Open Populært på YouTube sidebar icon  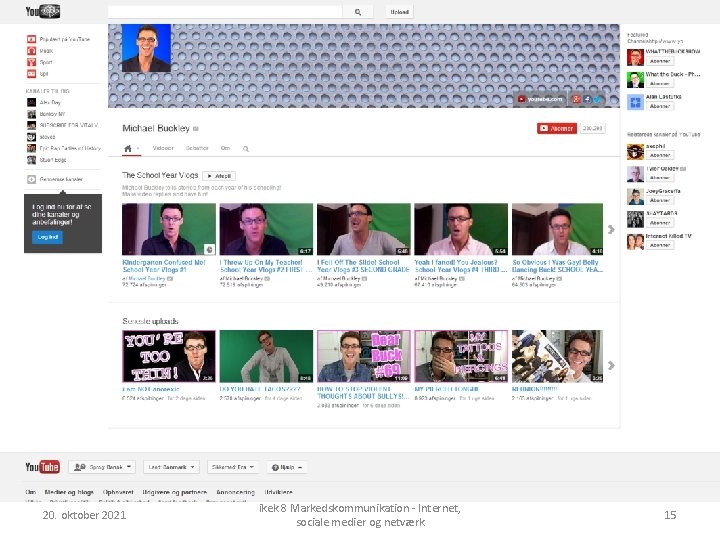pyautogui.click(x=31, y=39)
